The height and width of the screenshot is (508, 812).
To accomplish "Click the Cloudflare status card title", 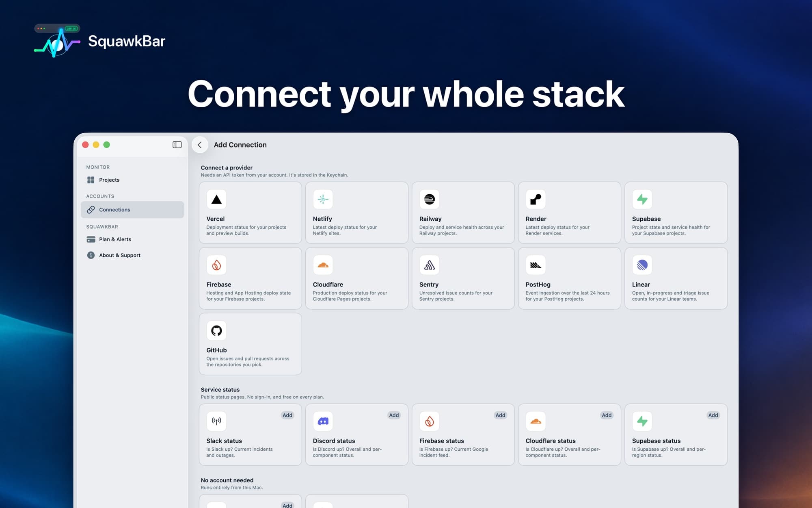I will (x=551, y=441).
